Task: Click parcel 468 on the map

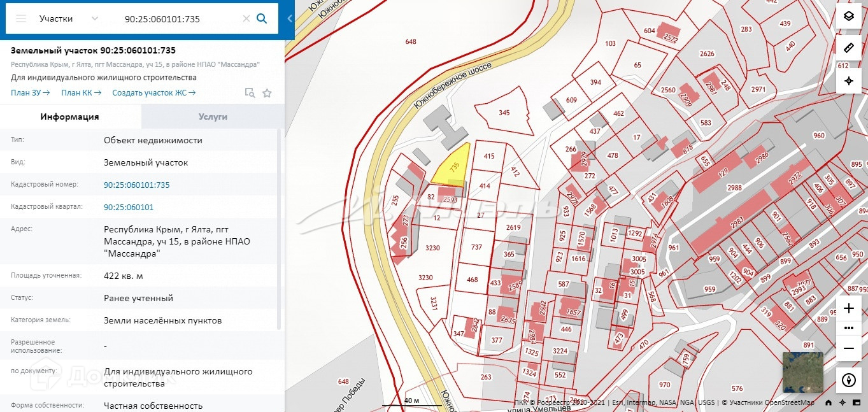Action: (472, 280)
